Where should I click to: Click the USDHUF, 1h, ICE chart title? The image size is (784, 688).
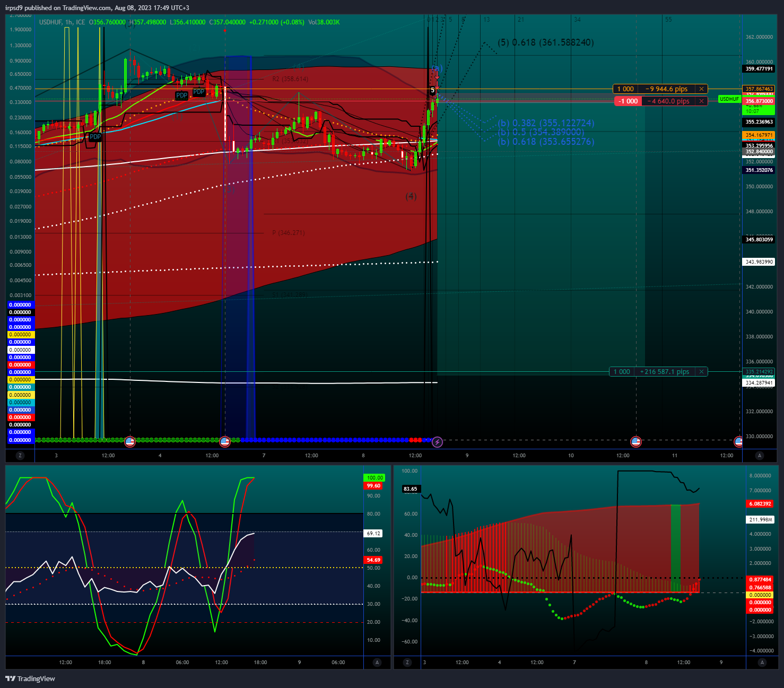pos(62,22)
